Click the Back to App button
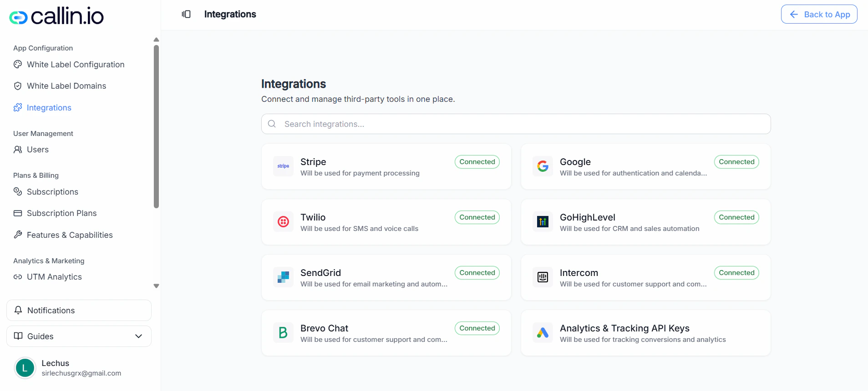The image size is (868, 391). click(x=819, y=14)
